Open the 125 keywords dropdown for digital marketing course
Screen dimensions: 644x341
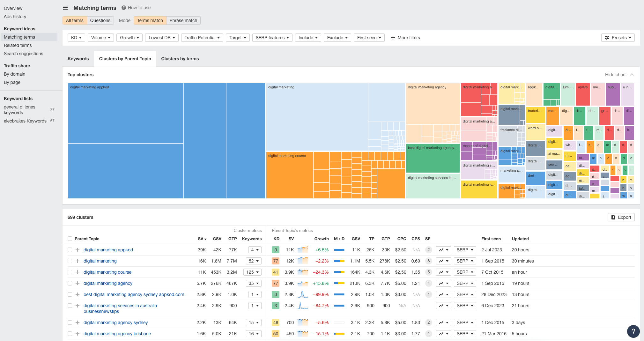coord(253,272)
